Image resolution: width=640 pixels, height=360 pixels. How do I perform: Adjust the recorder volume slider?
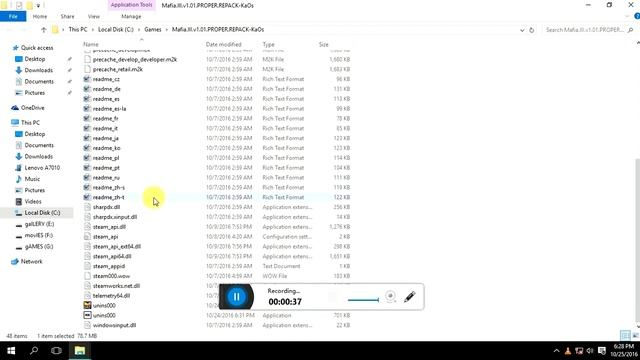point(363,300)
